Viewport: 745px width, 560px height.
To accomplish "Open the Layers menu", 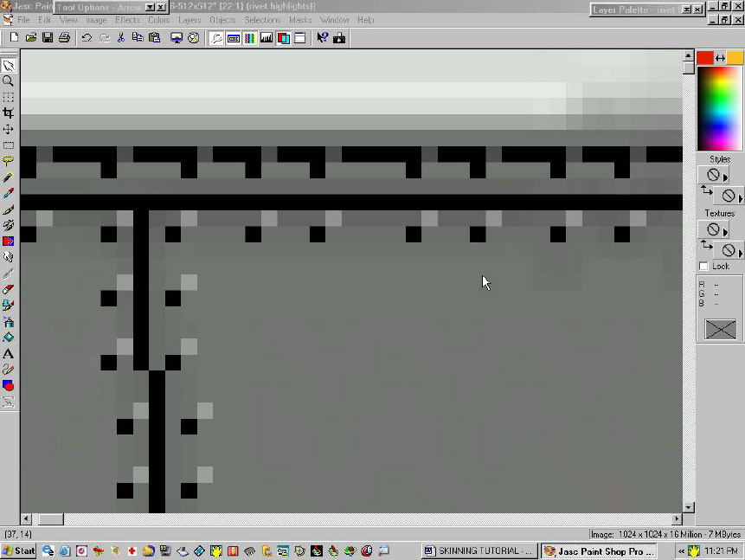I will coord(189,20).
